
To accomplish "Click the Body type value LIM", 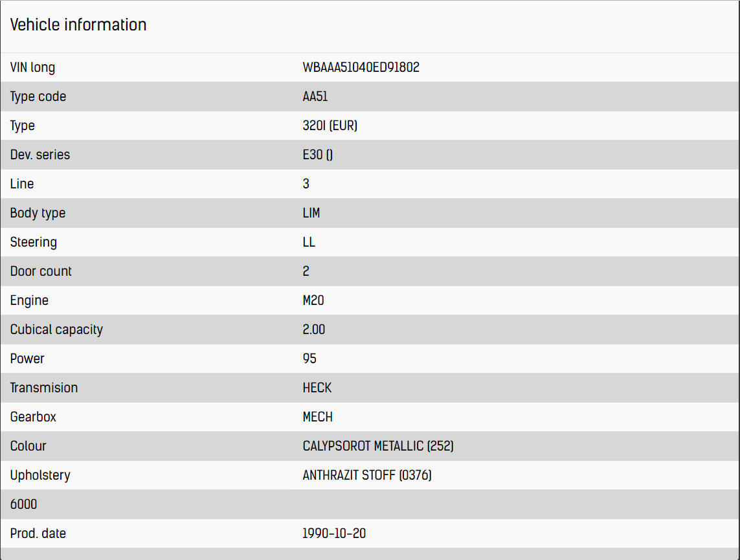I will 311,213.
